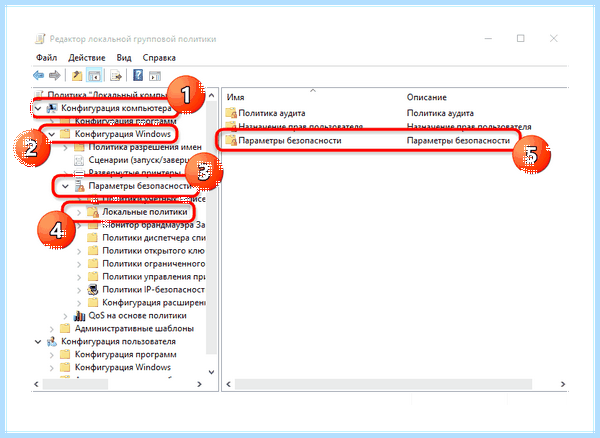Screen dimensions: 600x438
Task: Click the first Конфигурация Windows folder icon
Action: (65, 134)
